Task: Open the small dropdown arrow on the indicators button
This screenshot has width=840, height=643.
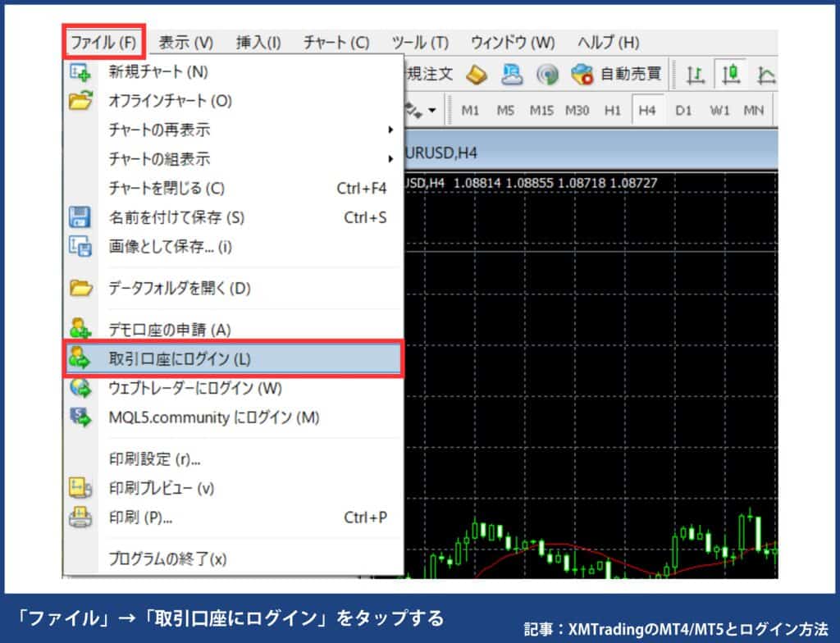Action: (x=432, y=107)
